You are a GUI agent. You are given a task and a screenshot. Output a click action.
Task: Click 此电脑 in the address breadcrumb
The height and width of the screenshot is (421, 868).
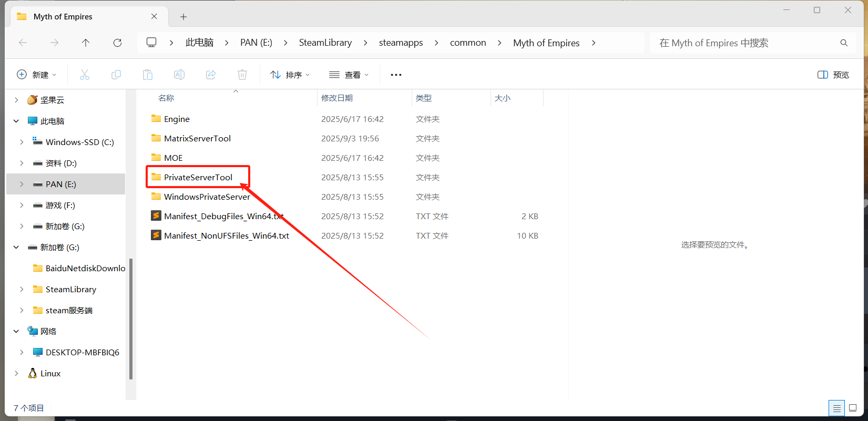[200, 43]
